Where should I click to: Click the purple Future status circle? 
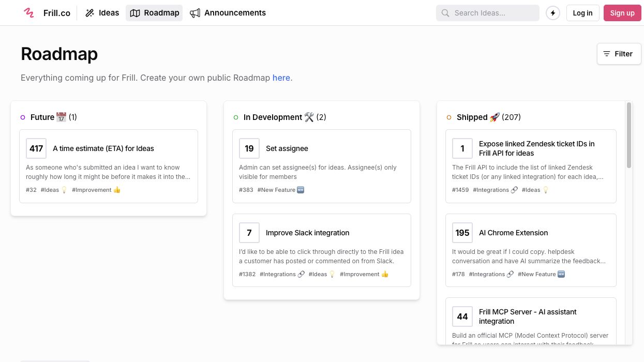pyautogui.click(x=23, y=117)
